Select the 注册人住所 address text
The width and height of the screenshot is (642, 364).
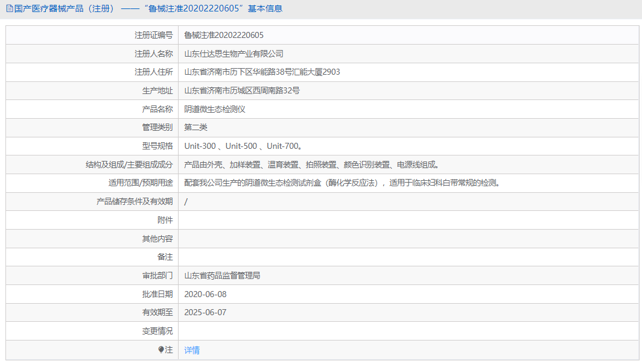(262, 72)
